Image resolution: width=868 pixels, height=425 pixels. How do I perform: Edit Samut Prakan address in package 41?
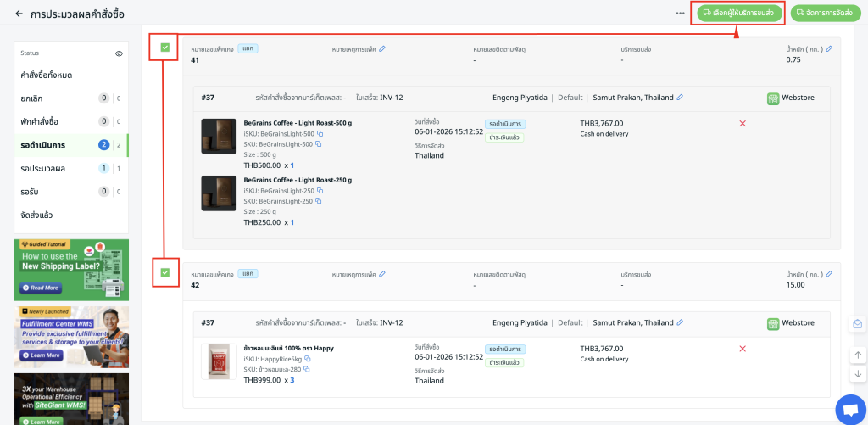coord(680,98)
